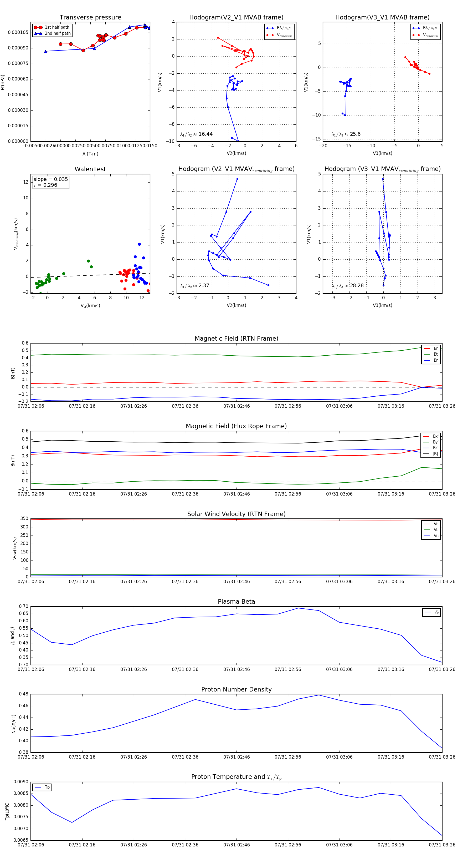Select the V remaining legend entry in the V3_V1 MVAB hodogram
473x868 pixels.
[x=425, y=35]
